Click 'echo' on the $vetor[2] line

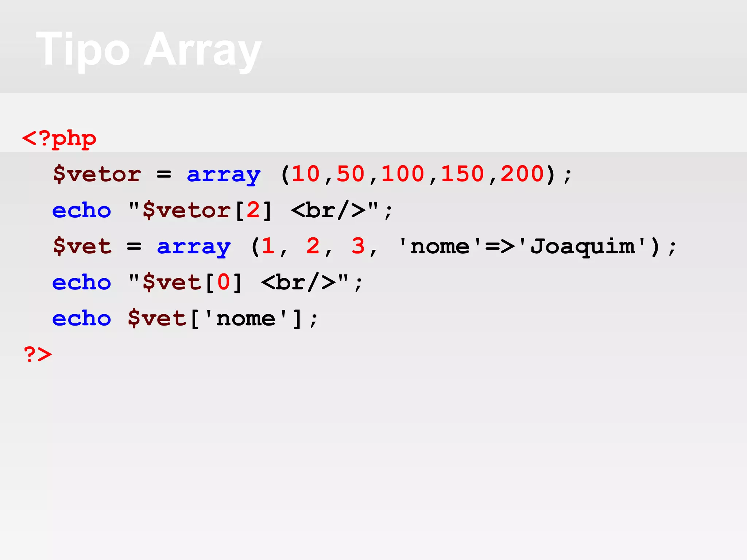pyautogui.click(x=82, y=210)
